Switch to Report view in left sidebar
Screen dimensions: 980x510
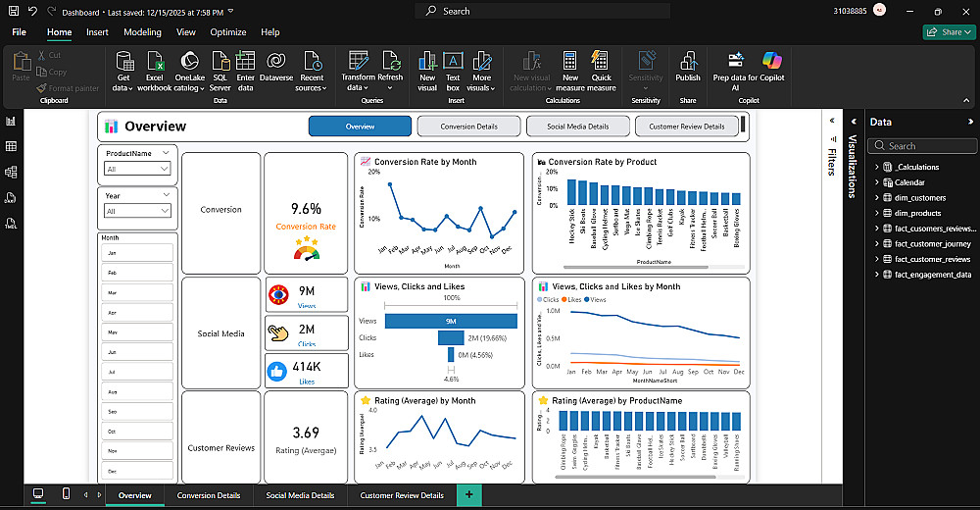(x=11, y=122)
